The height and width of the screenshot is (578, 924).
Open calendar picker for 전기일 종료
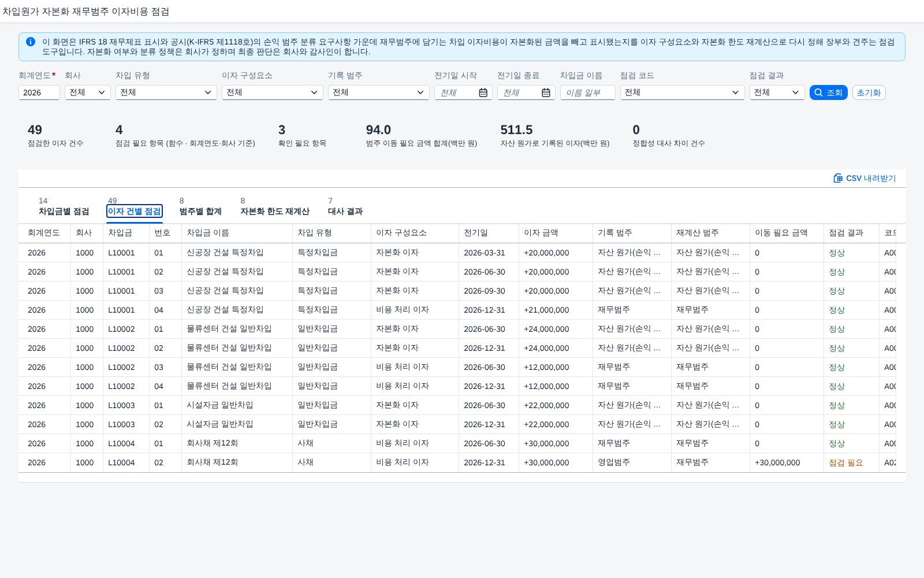[546, 92]
